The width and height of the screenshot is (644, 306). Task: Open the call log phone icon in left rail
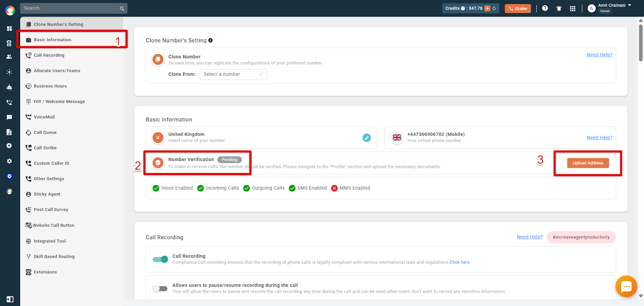tap(9, 102)
